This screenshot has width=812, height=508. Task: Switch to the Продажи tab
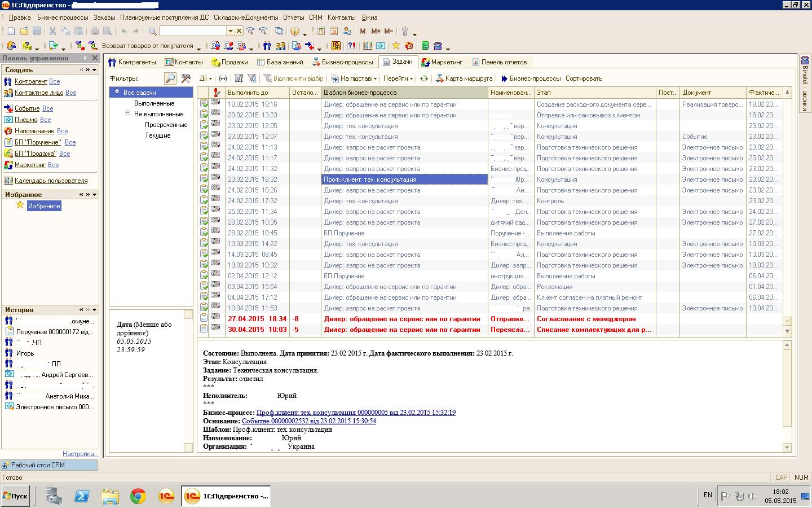230,62
